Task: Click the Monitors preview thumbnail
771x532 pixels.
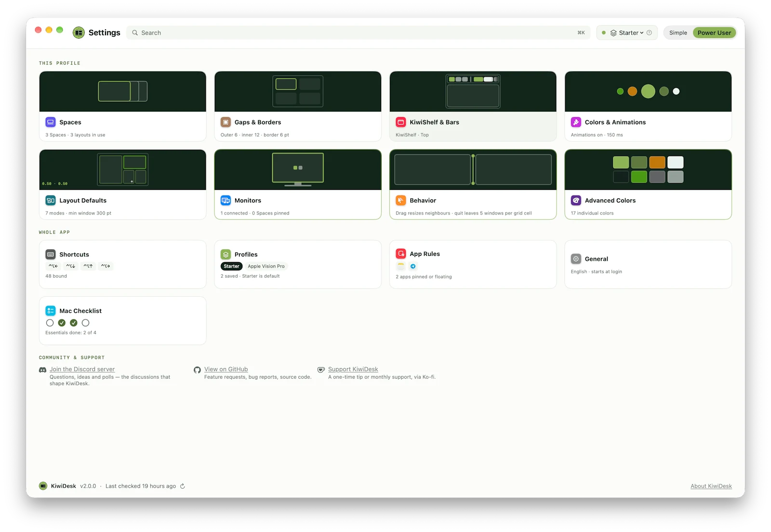Action: pos(298,170)
